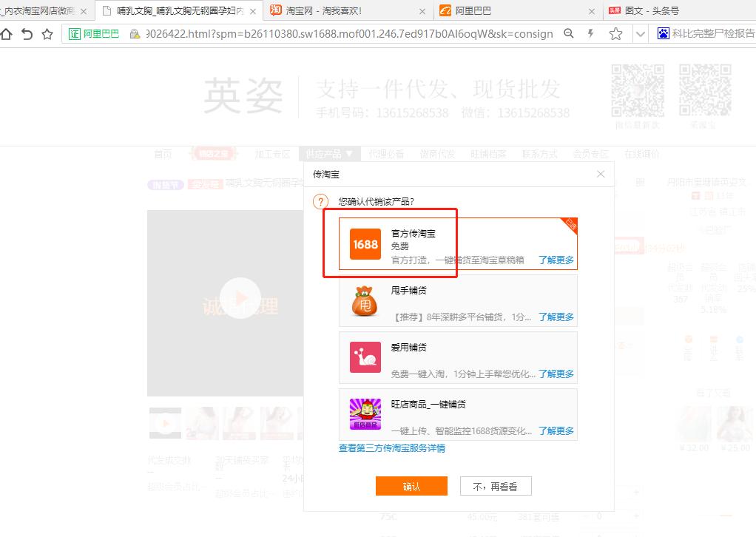Click the 阿里巴巴 verification badge in address bar

tap(93, 34)
